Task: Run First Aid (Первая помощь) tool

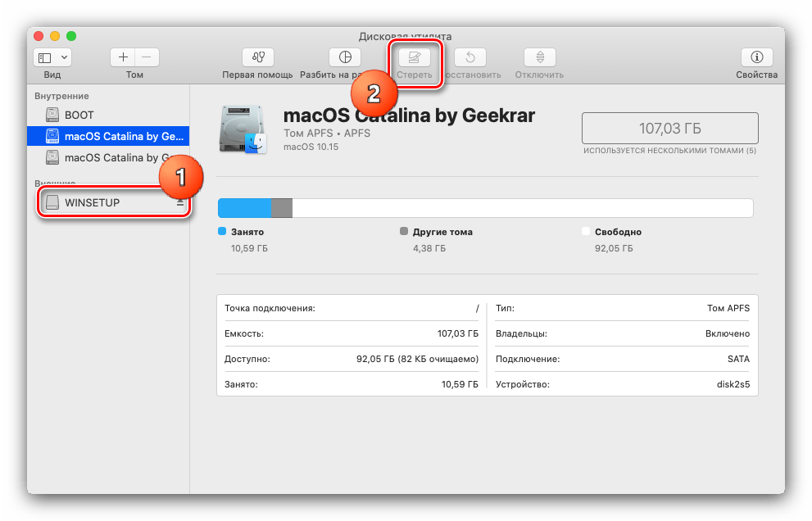Action: 258,57
